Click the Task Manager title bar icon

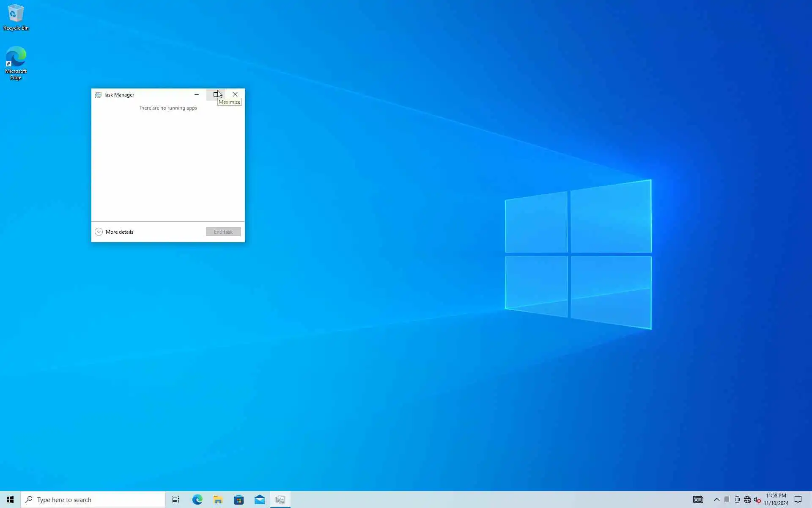(x=98, y=95)
